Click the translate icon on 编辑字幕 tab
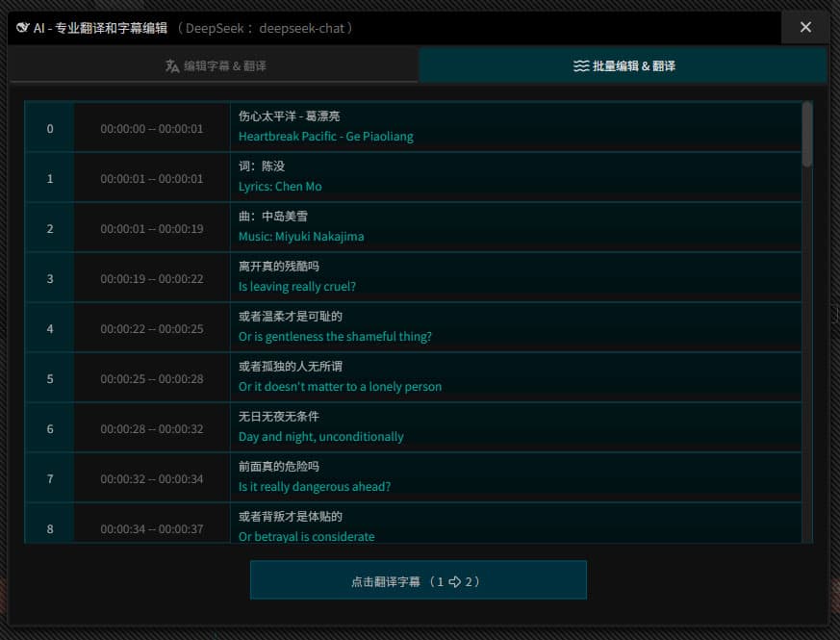Screen dimensions: 840x640 click(x=169, y=66)
